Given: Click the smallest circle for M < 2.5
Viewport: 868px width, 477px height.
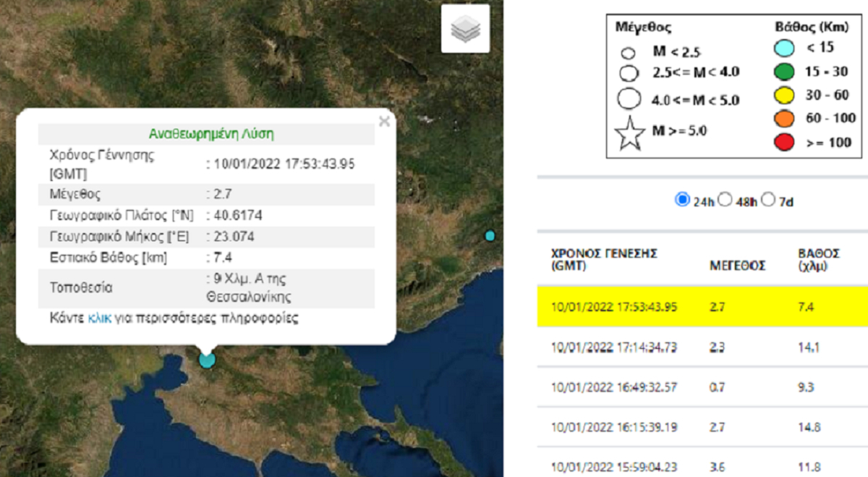Looking at the screenshot, I should click(629, 53).
